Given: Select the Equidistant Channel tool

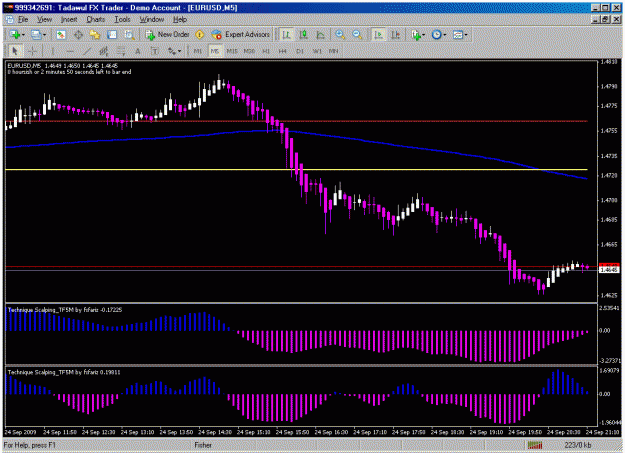Looking at the screenshot, I should (104, 51).
